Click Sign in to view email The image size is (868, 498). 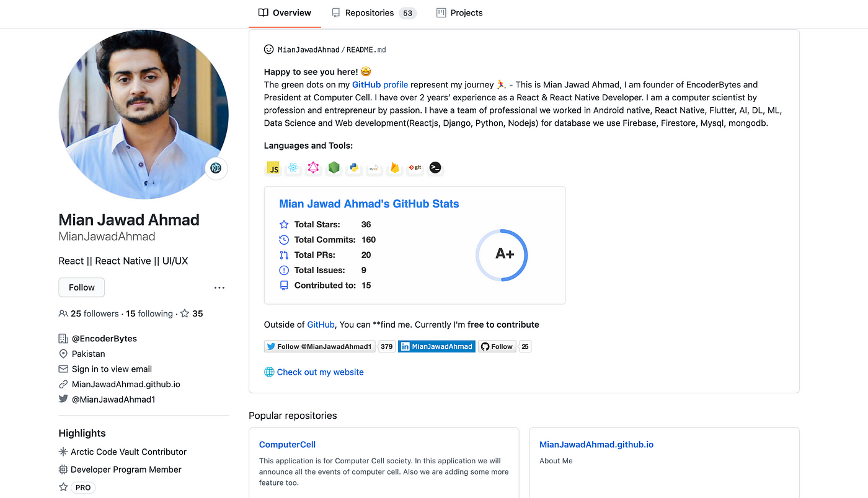point(112,369)
